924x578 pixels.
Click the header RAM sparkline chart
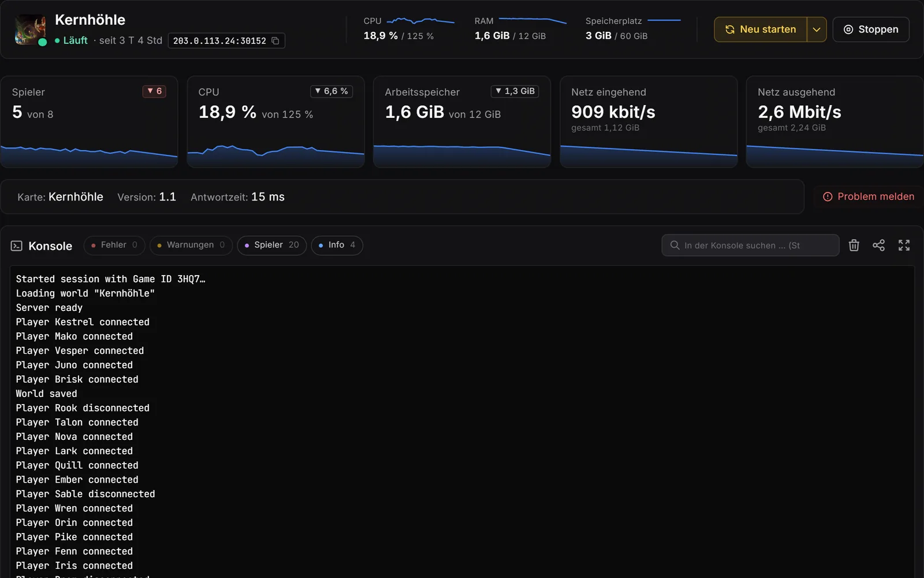tap(532, 21)
